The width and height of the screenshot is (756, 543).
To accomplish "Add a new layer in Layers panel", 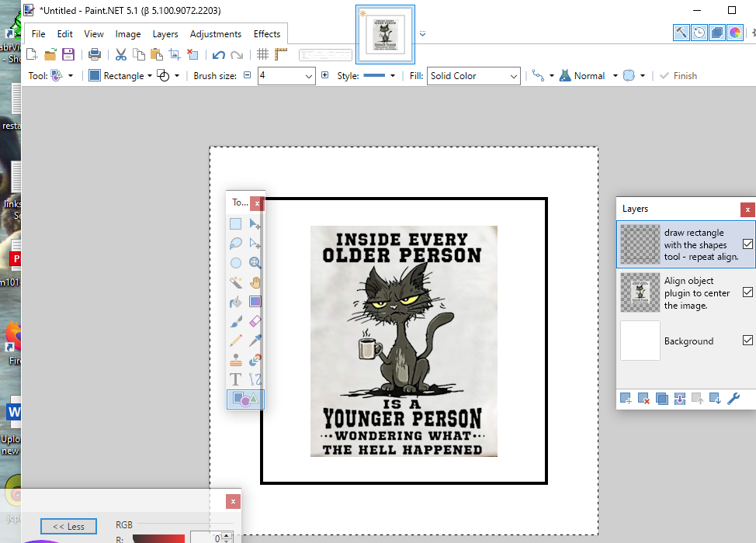I will [x=626, y=399].
